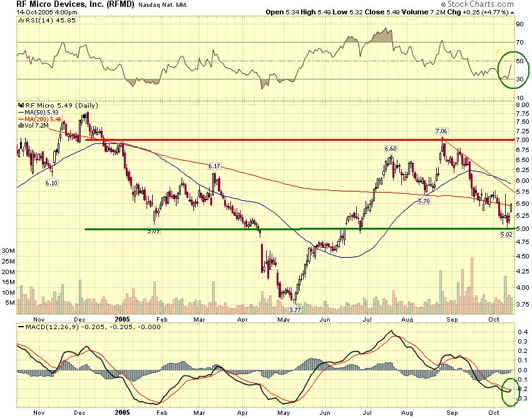Click the 0.4 value on MACD axis

coord(523,332)
